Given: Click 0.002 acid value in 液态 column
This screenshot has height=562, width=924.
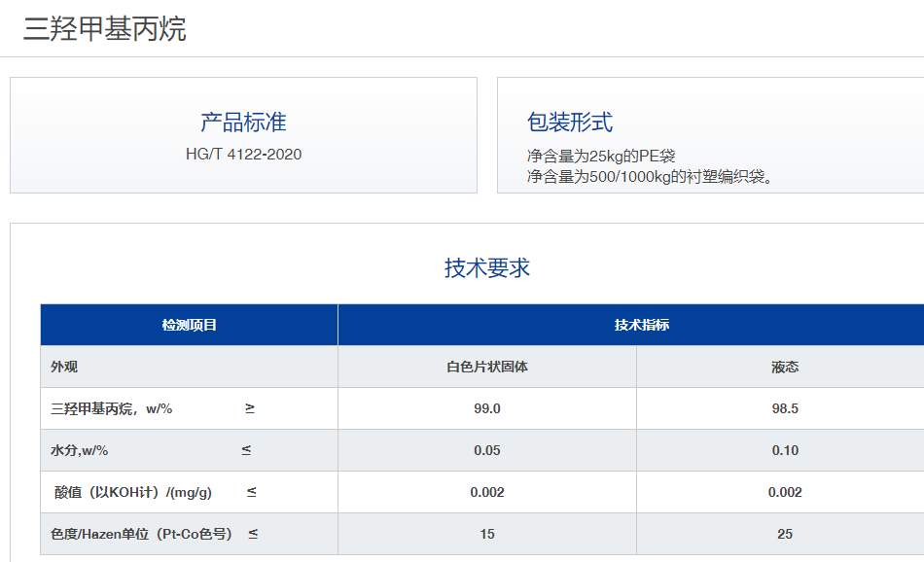Looking at the screenshot, I should point(785,493).
